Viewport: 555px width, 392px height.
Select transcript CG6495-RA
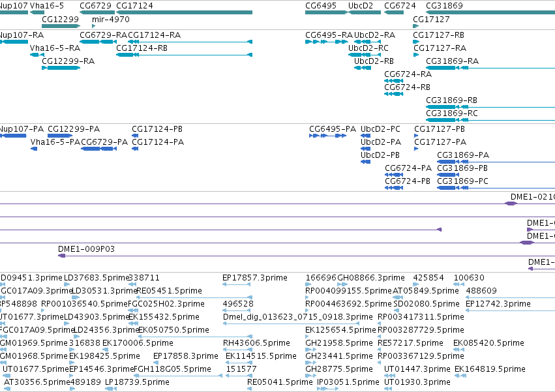click(x=326, y=42)
